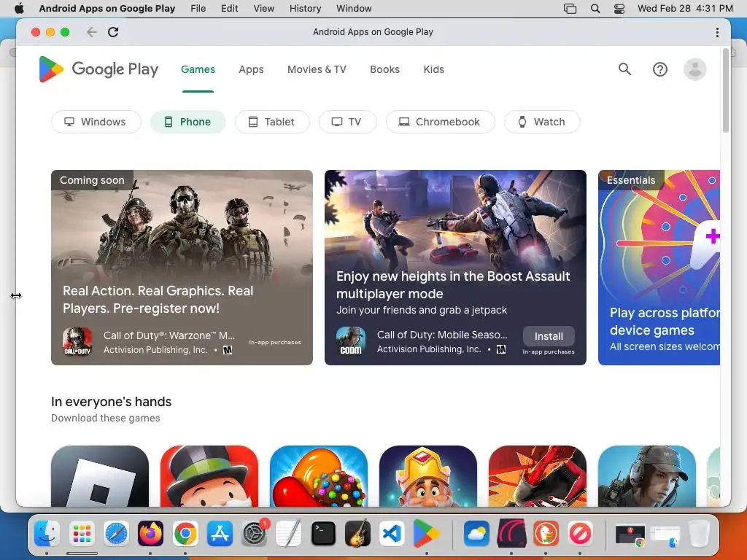Switch to the Games tab
The height and width of the screenshot is (560, 747).
pyautogui.click(x=198, y=69)
